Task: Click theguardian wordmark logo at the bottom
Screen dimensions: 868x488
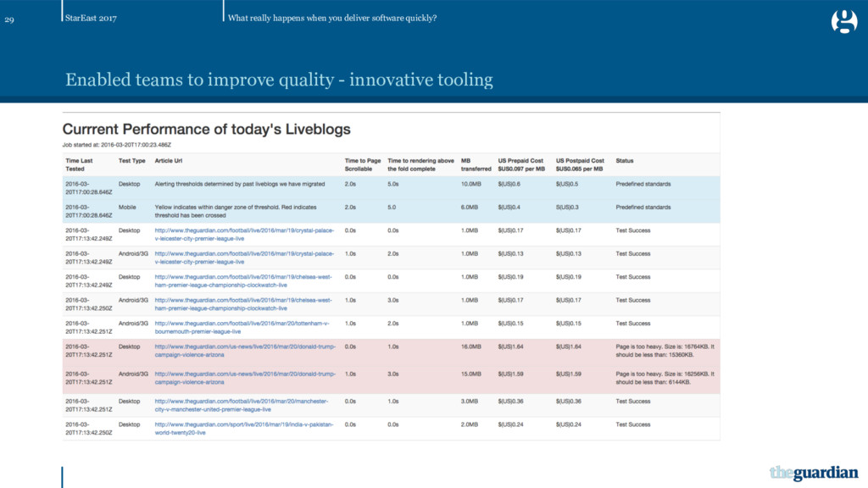Action: click(x=814, y=473)
